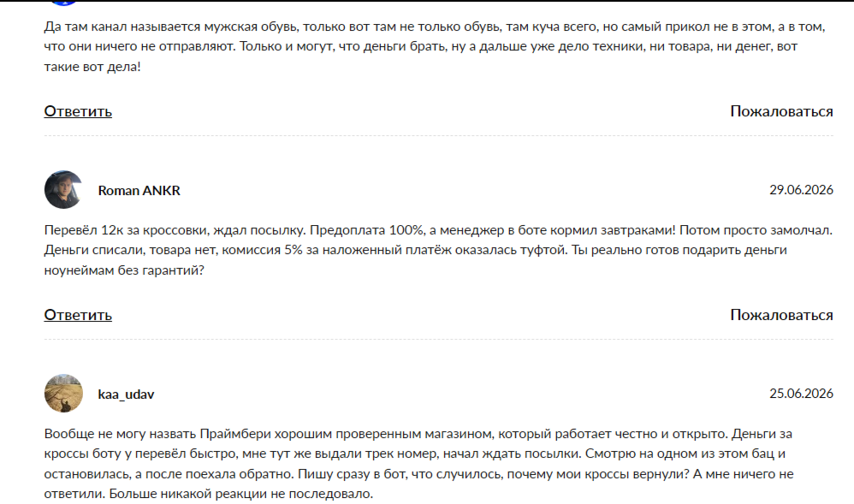
Task: Click the 25.06.2026 review date
Action: pos(801,394)
